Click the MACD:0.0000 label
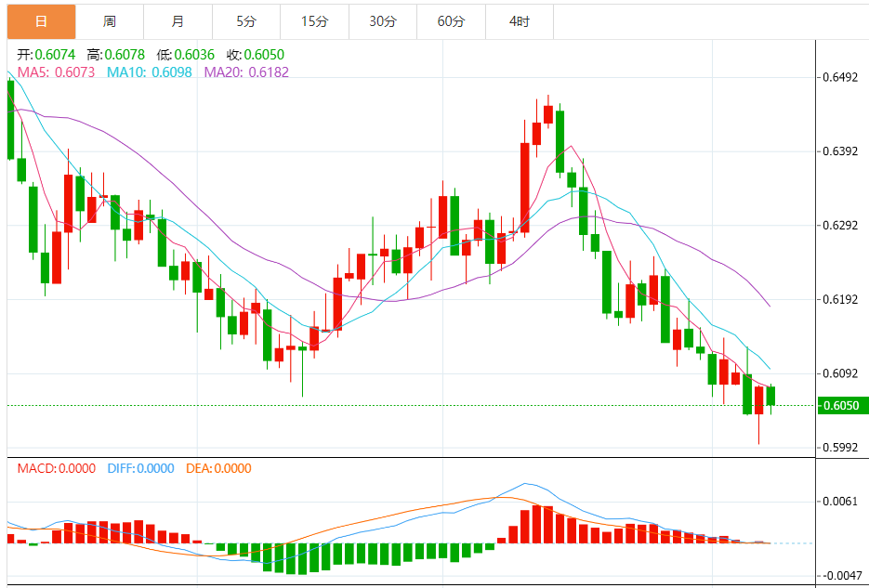This screenshot has width=869, height=588. tap(56, 468)
